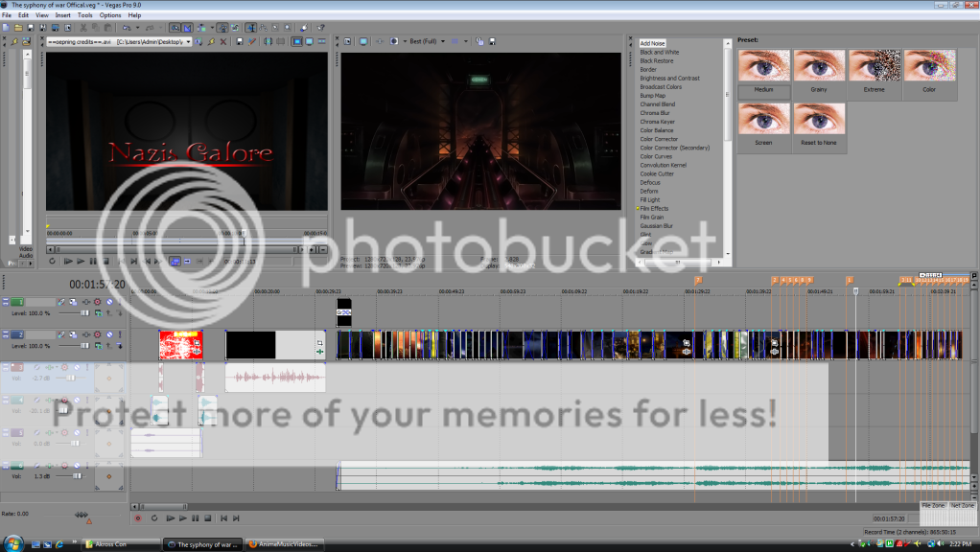
Task: Create a new project from the toolbar
Action: pyautogui.click(x=6, y=28)
